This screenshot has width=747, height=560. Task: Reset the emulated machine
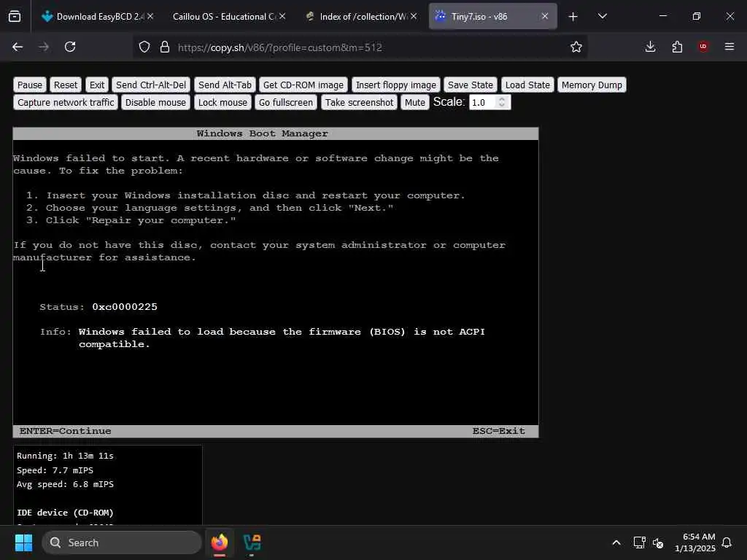(x=65, y=85)
